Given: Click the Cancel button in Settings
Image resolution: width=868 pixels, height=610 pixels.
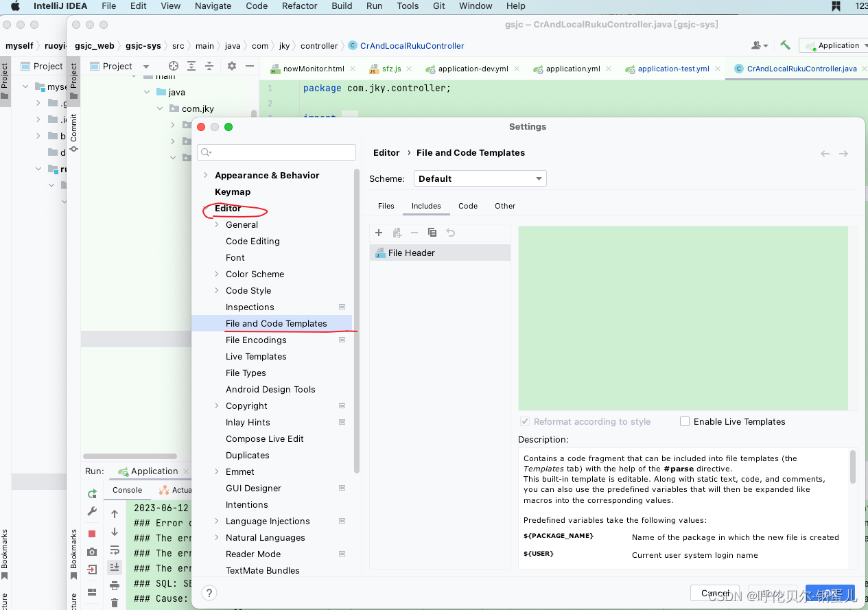Looking at the screenshot, I should tap(716, 593).
